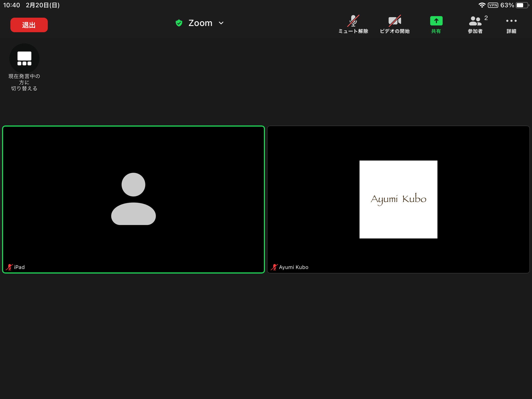The width and height of the screenshot is (532, 399).
Task: Select the Ayumi Kubo participant tile
Action: point(398,199)
